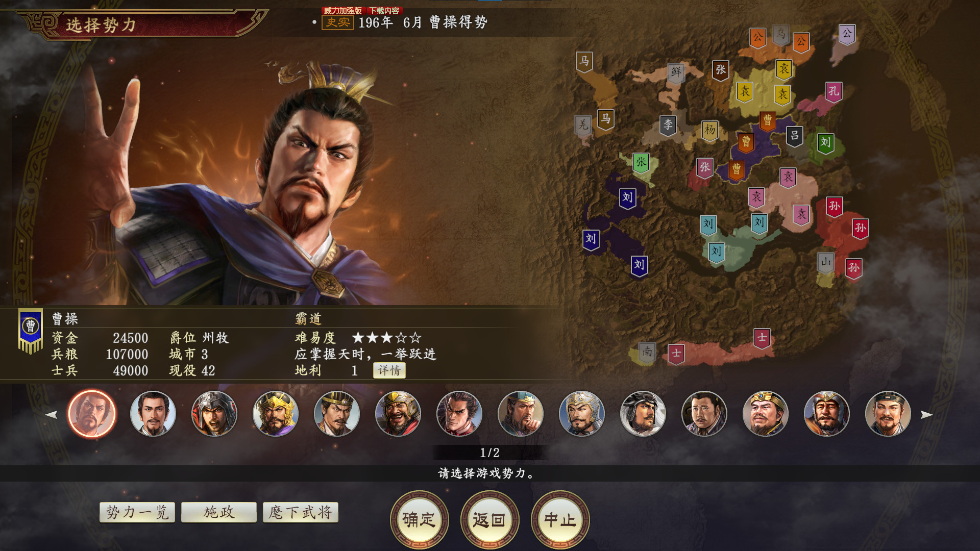
Task: Choose the last ruler portrait in row
Action: (x=888, y=414)
